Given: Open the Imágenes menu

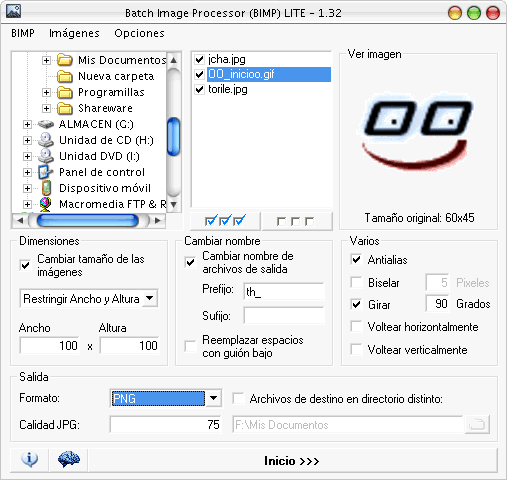Looking at the screenshot, I should [74, 33].
